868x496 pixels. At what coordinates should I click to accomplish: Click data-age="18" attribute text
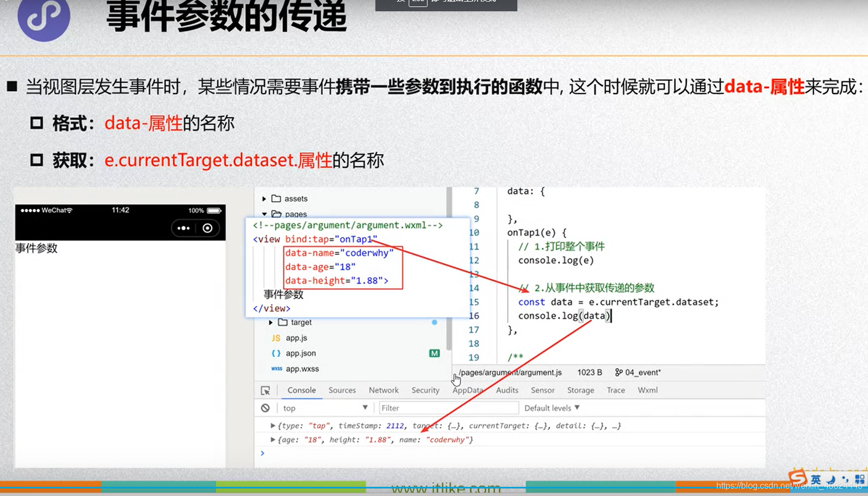(x=321, y=267)
